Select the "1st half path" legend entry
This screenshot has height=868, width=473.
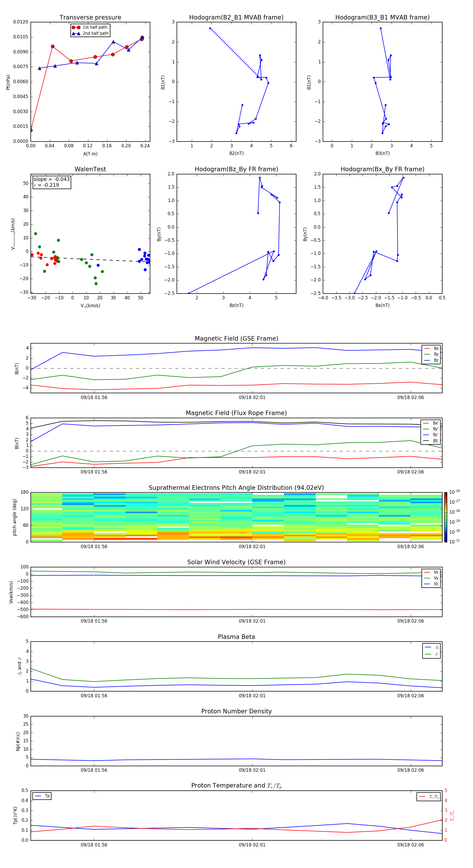tap(90, 27)
